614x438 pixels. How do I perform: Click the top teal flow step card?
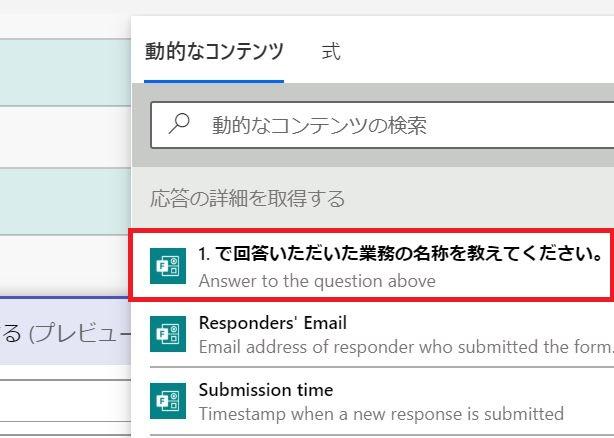click(65, 72)
